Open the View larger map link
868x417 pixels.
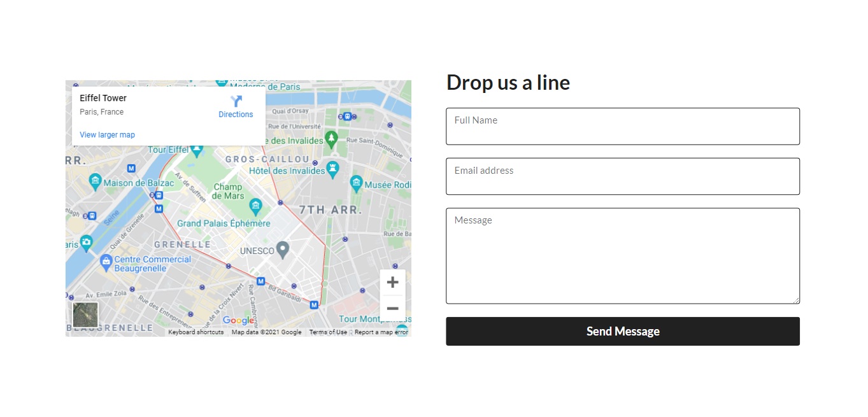(107, 135)
